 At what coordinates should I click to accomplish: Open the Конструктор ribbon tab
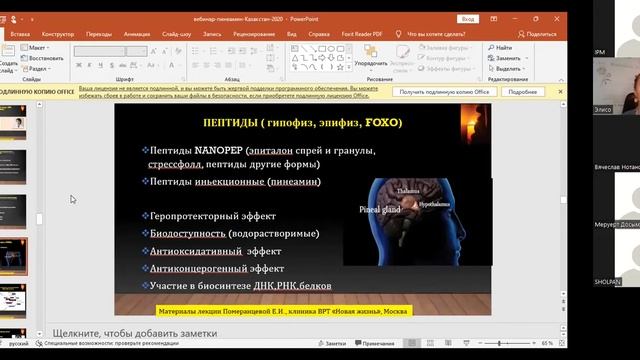coord(58,34)
